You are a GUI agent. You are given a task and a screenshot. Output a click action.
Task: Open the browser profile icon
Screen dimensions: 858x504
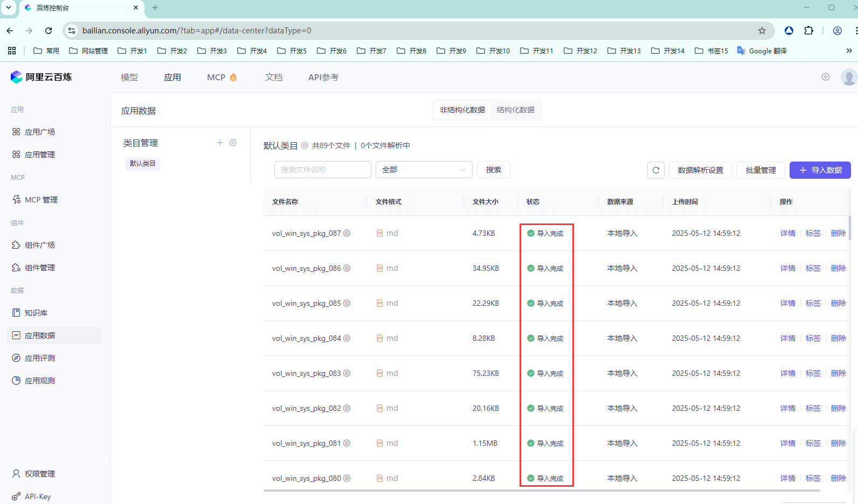pyautogui.click(x=838, y=31)
